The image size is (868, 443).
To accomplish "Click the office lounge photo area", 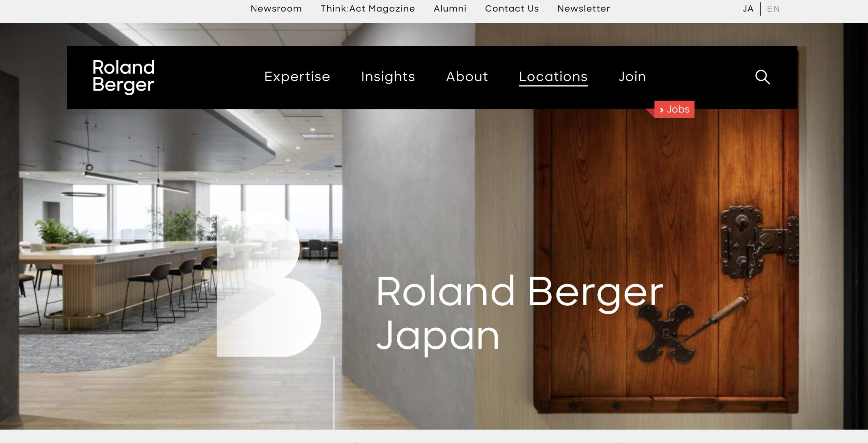I will [170, 258].
